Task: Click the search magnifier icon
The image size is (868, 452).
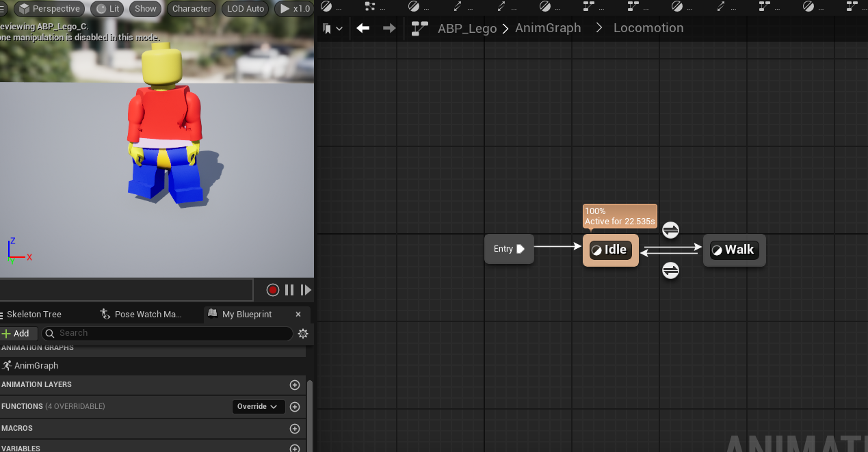Action: 50,333
